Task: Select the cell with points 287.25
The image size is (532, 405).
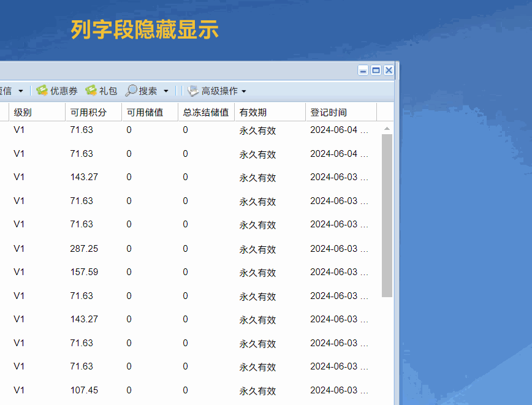Action: (84, 249)
